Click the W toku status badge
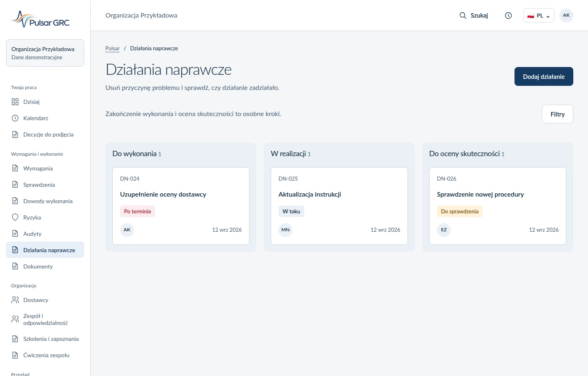Image resolution: width=588 pixels, height=376 pixels. pyautogui.click(x=291, y=211)
